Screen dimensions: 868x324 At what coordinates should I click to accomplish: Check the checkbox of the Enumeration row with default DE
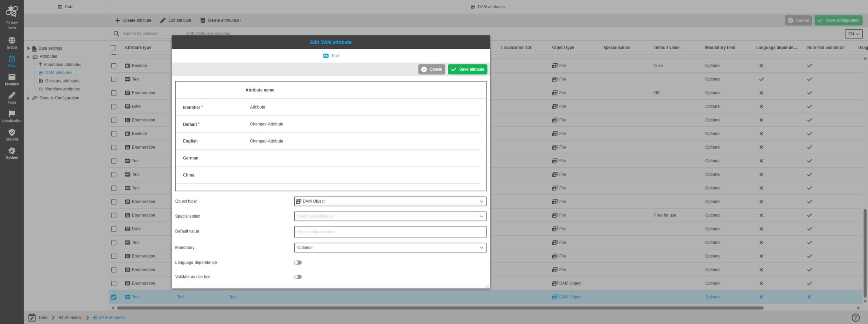point(114,93)
